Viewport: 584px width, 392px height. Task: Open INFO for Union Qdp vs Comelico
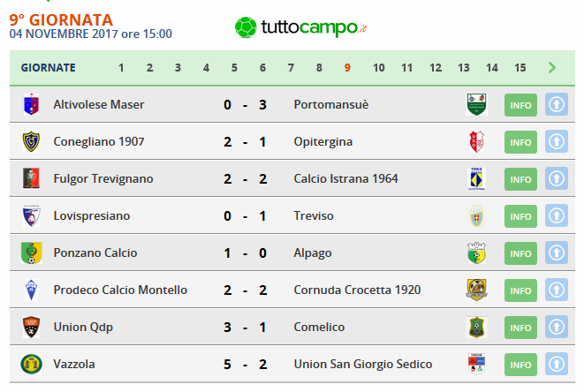click(x=520, y=328)
